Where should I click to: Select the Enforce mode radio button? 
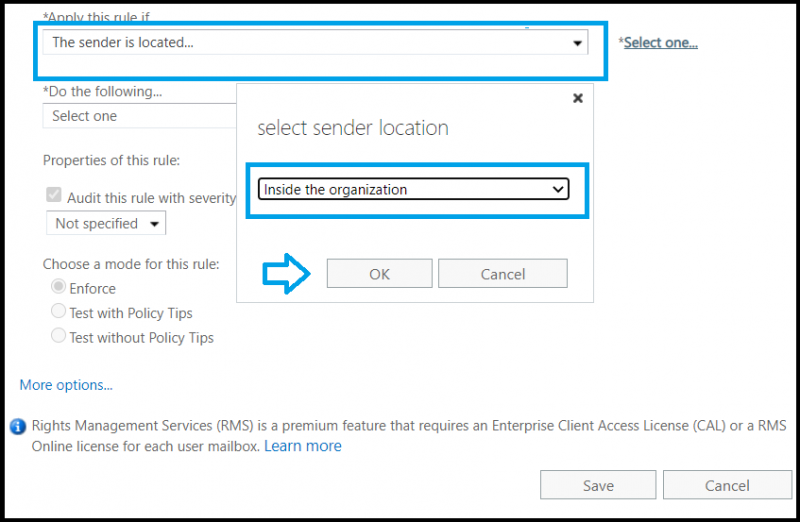(59, 288)
